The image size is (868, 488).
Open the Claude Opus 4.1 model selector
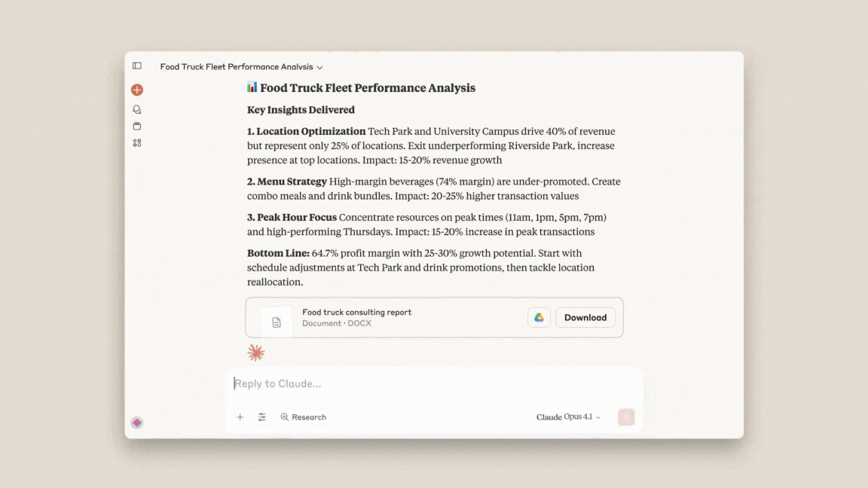click(568, 416)
